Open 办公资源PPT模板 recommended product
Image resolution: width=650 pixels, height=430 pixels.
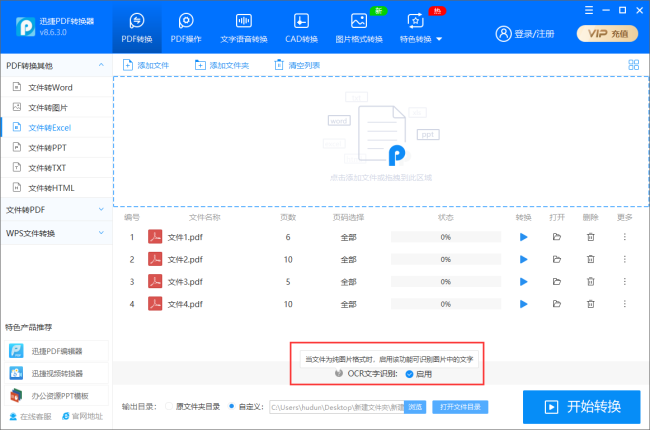[x=56, y=396]
